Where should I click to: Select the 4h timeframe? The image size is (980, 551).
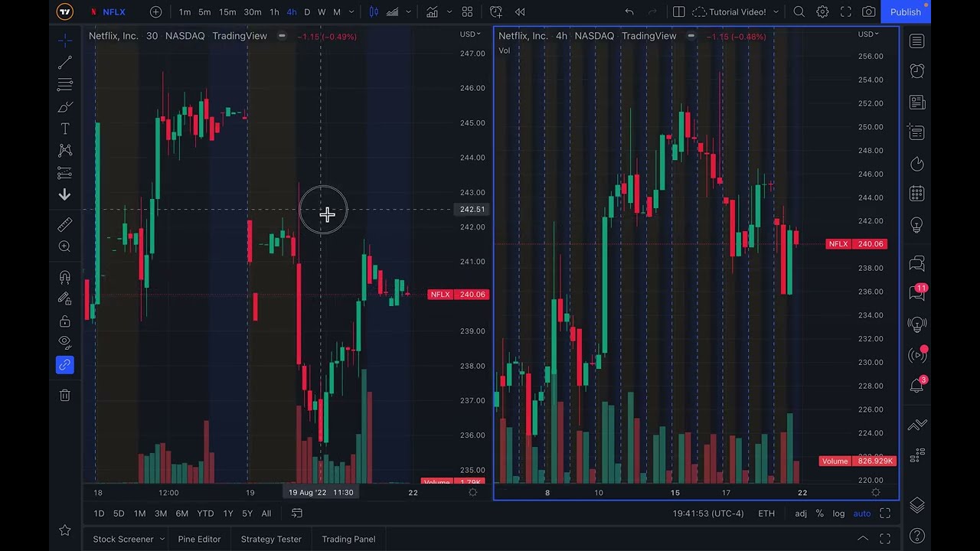(292, 11)
